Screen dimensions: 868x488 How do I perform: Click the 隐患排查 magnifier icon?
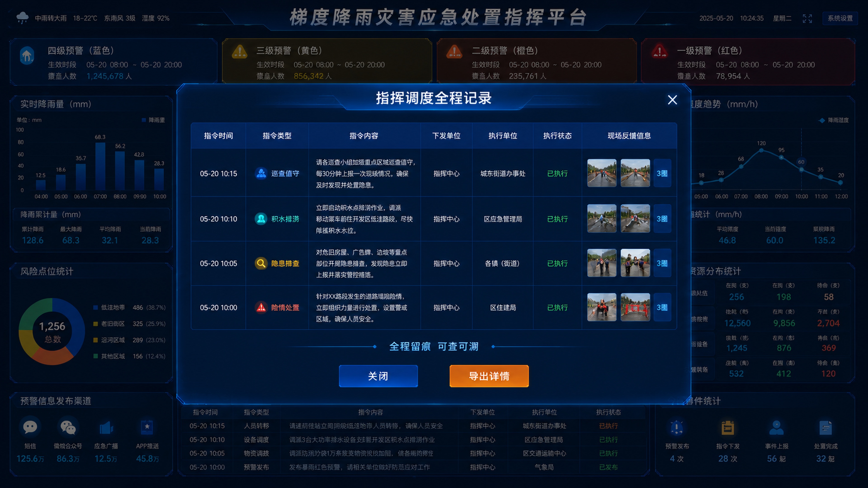pyautogui.click(x=261, y=263)
